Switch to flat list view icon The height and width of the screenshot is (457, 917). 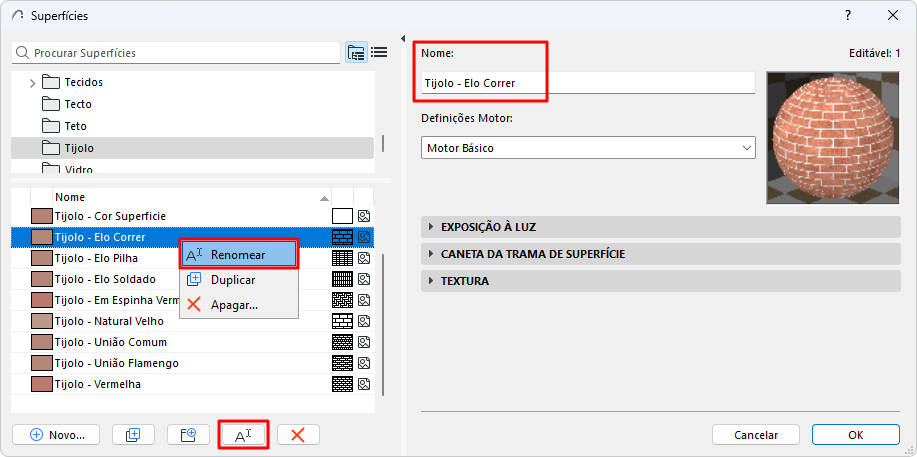(x=379, y=53)
